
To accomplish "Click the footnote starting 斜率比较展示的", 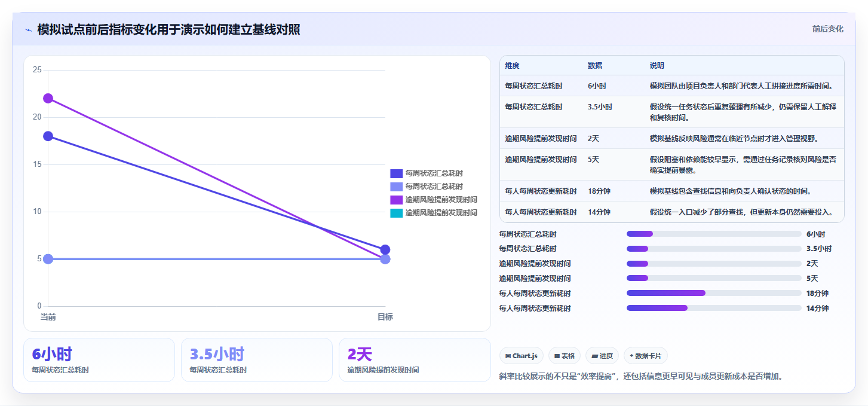I will coord(641,377).
